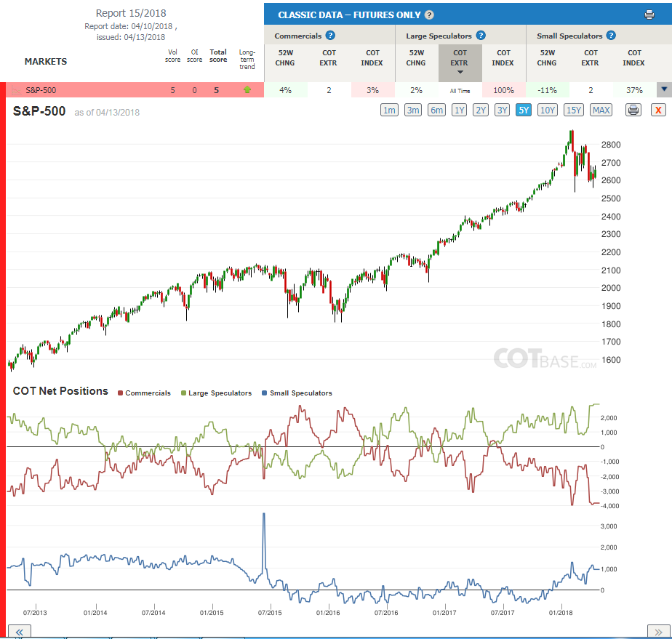Click the 01/2014 timeline marker
The height and width of the screenshot is (639, 672).
tap(95, 613)
